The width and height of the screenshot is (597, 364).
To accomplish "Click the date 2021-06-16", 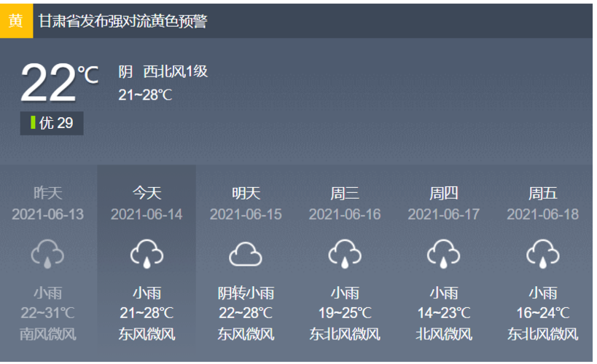I will tap(345, 215).
